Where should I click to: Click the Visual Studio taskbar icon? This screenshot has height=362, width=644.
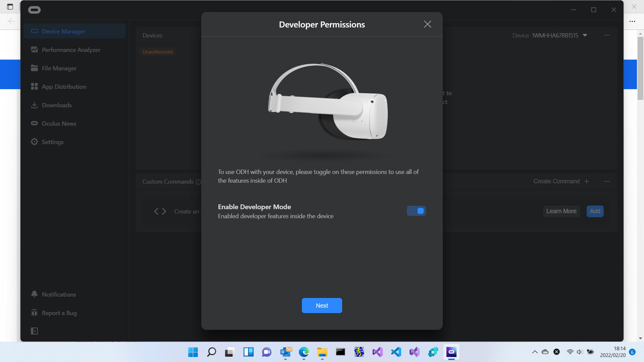pos(377,352)
